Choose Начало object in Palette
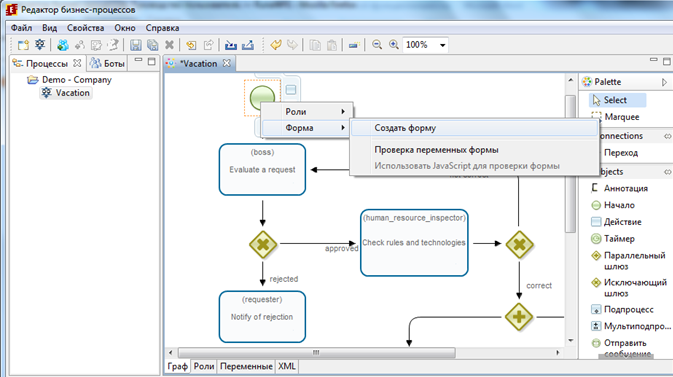Viewport: 673px width, 377px height. 613,205
